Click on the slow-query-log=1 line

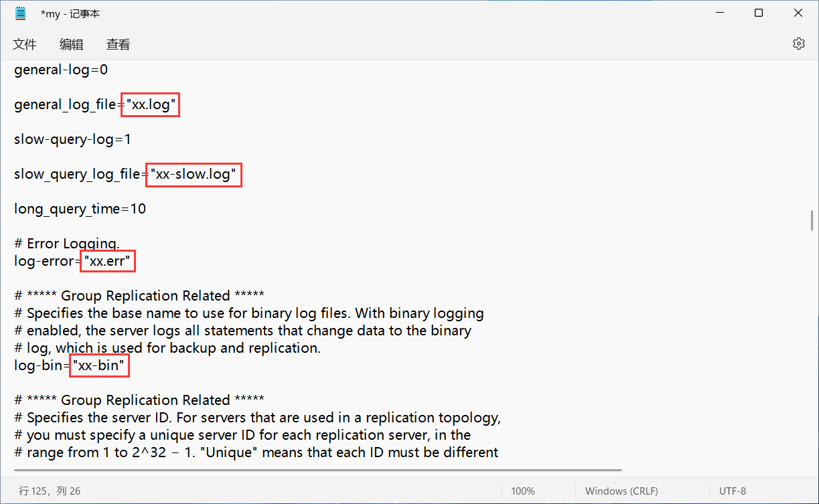pos(72,139)
